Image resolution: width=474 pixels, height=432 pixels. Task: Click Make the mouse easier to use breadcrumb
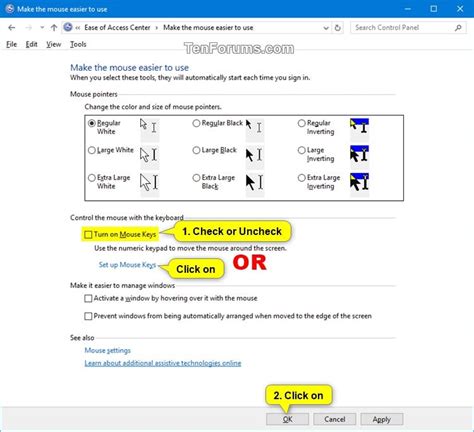[x=208, y=28]
